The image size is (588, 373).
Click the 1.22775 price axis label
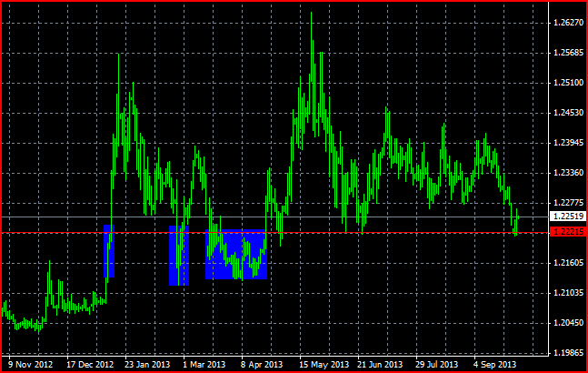click(x=569, y=203)
